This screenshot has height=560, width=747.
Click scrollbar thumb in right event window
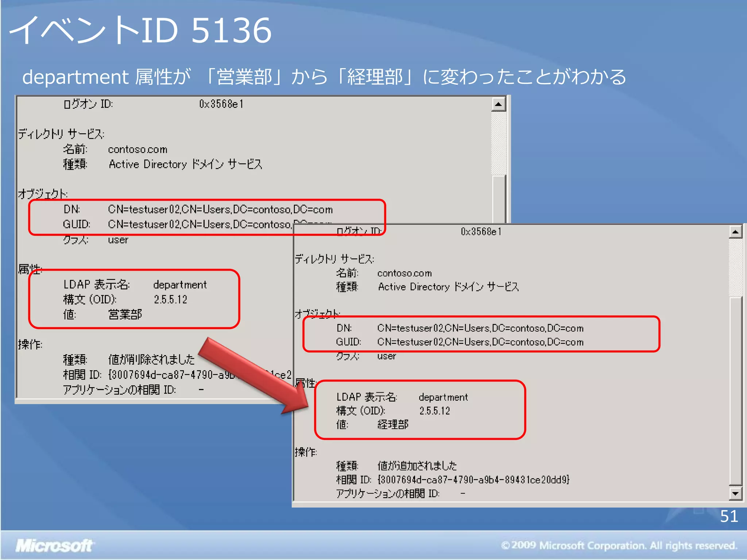point(735,391)
